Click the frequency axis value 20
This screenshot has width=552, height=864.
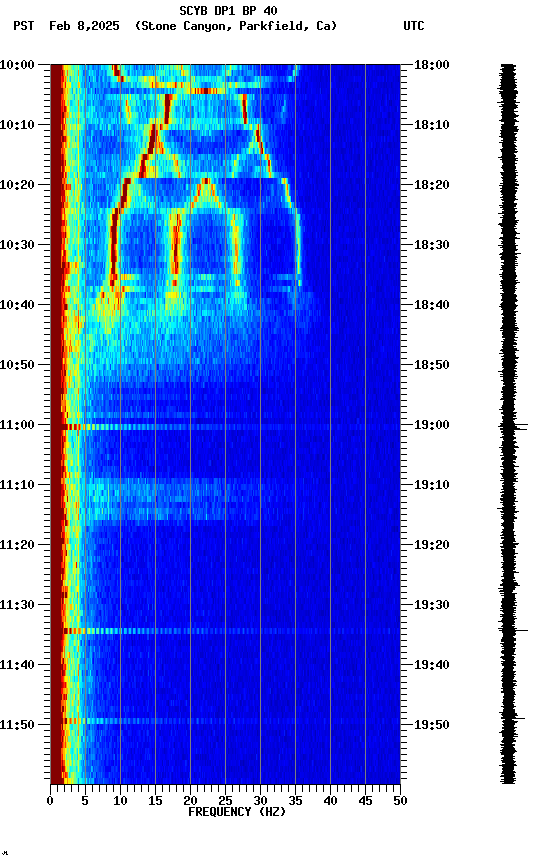point(190,801)
